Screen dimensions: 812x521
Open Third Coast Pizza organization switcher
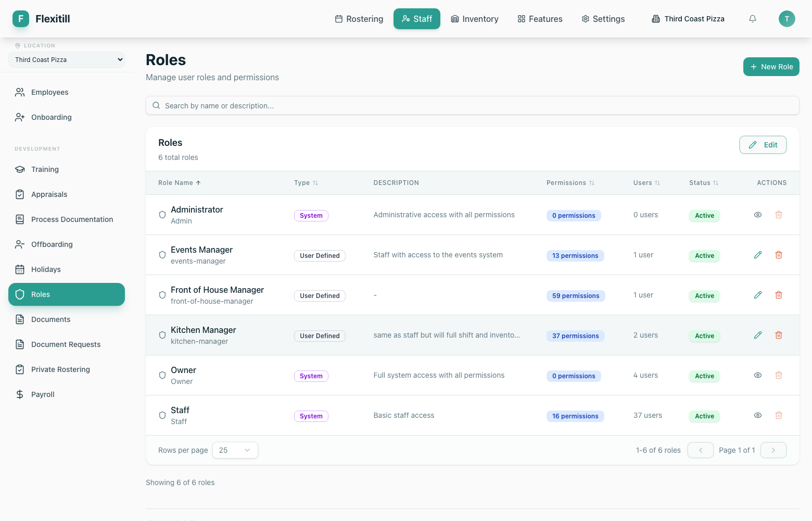point(688,19)
